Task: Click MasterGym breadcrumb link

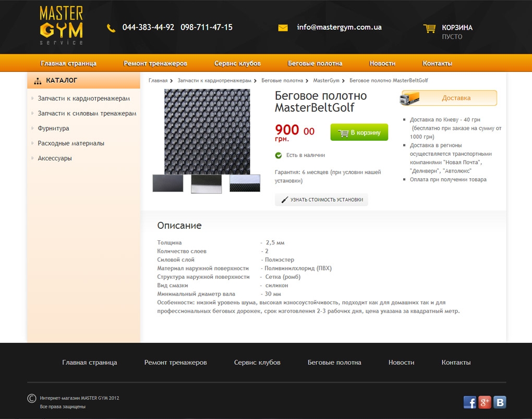Action: coord(326,81)
